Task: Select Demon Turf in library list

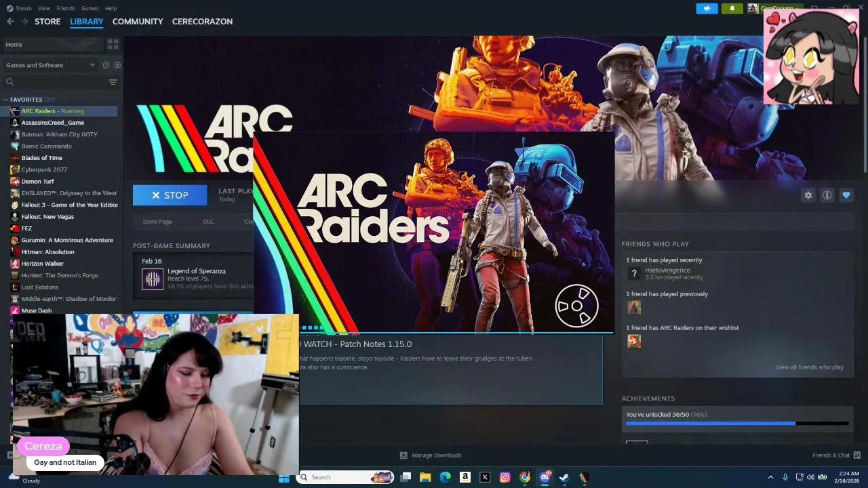Action: point(37,181)
